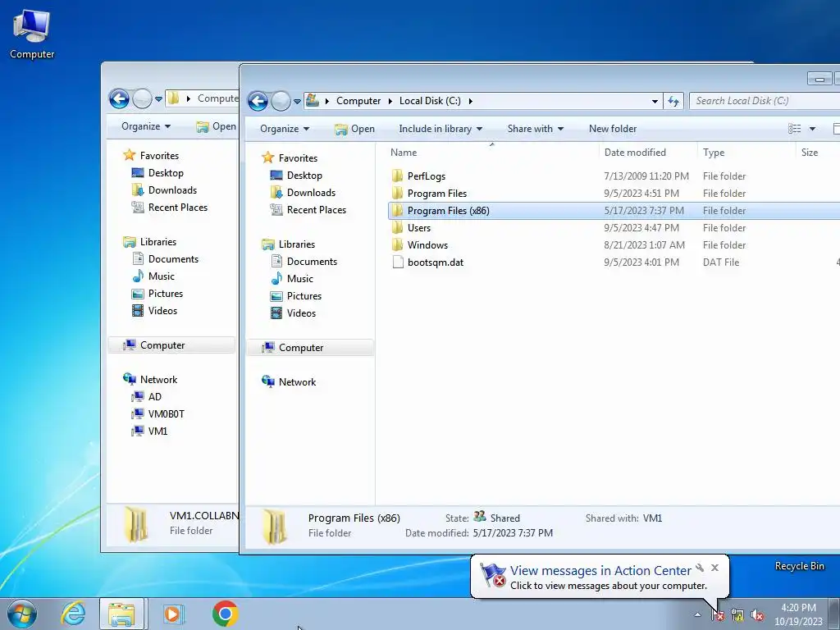The width and height of the screenshot is (840, 630).
Task: Select the Program Files folder
Action: coord(437,194)
